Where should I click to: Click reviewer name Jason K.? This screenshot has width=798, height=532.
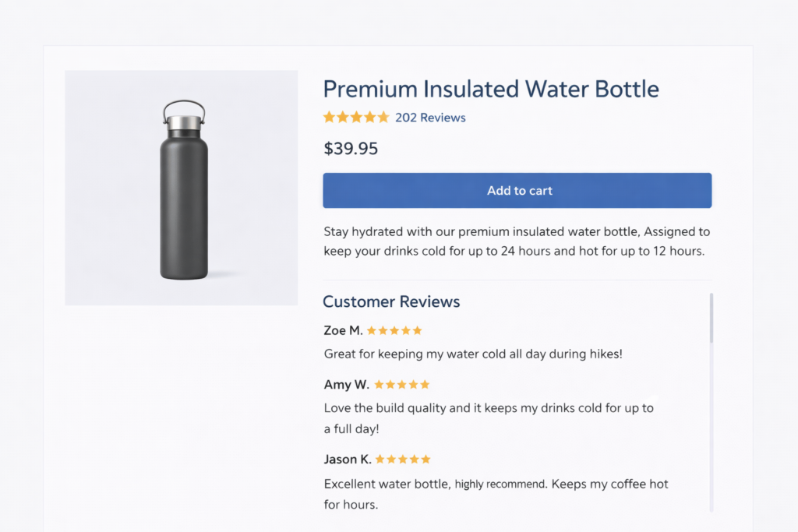click(x=348, y=459)
